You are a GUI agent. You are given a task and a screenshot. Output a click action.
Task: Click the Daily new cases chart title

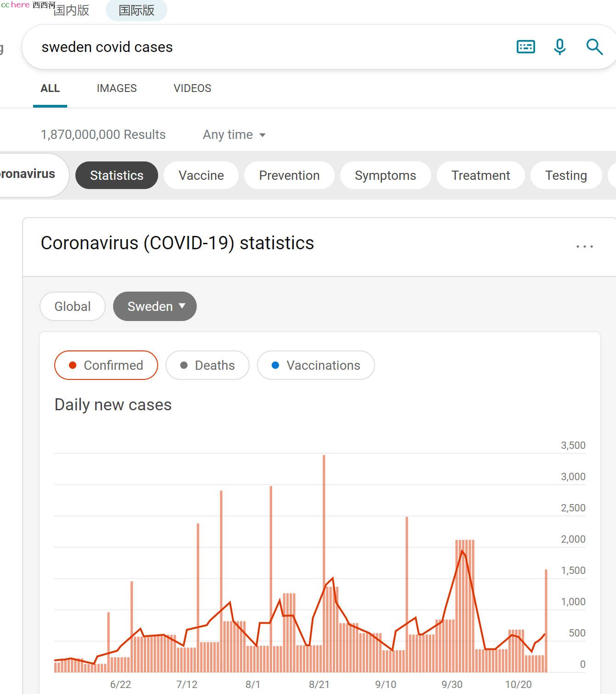click(113, 405)
